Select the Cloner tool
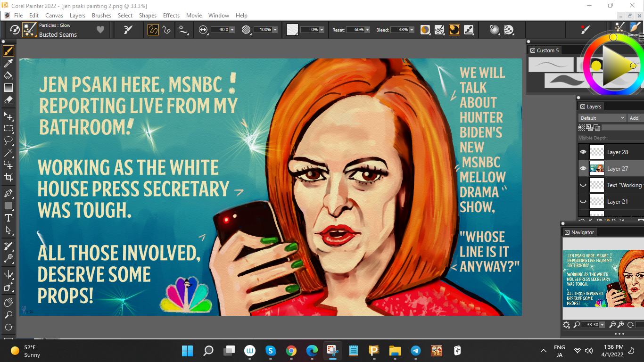Image resolution: width=644 pixels, height=362 pixels. pos(8,246)
